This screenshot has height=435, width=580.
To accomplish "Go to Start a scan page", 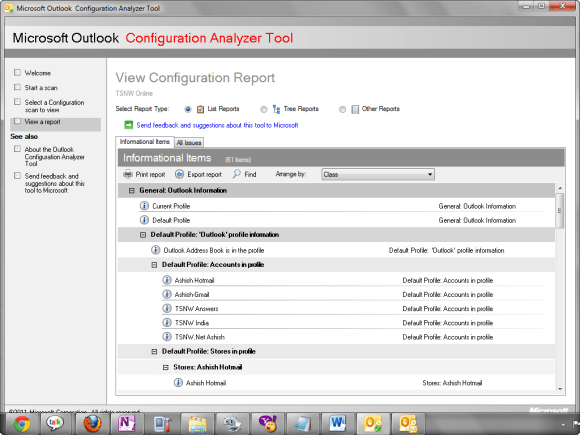I will point(41,88).
